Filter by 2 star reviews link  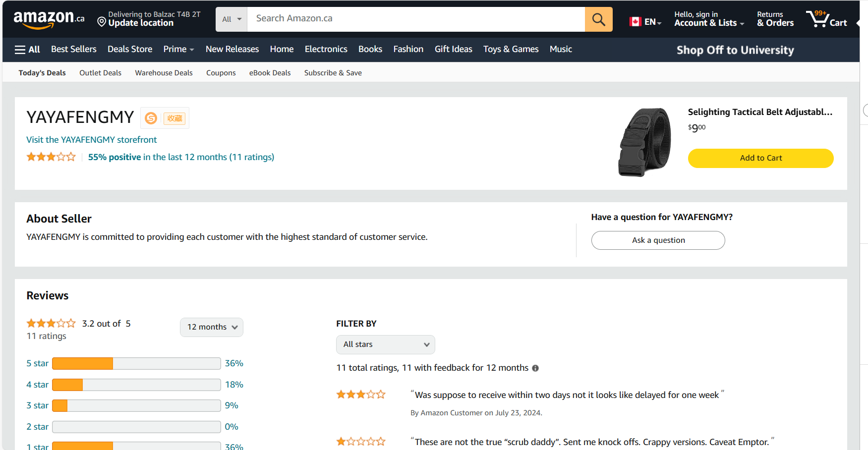pyautogui.click(x=38, y=427)
